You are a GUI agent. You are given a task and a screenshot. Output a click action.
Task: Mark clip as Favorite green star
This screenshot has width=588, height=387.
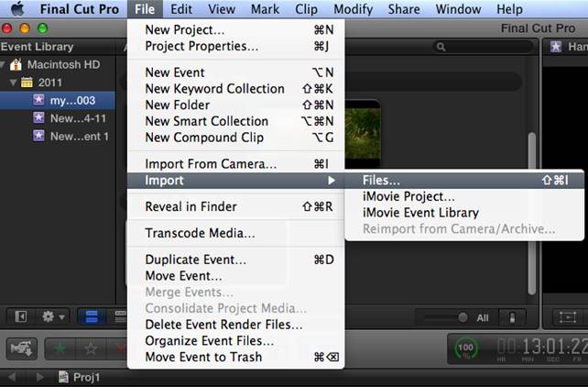60,348
